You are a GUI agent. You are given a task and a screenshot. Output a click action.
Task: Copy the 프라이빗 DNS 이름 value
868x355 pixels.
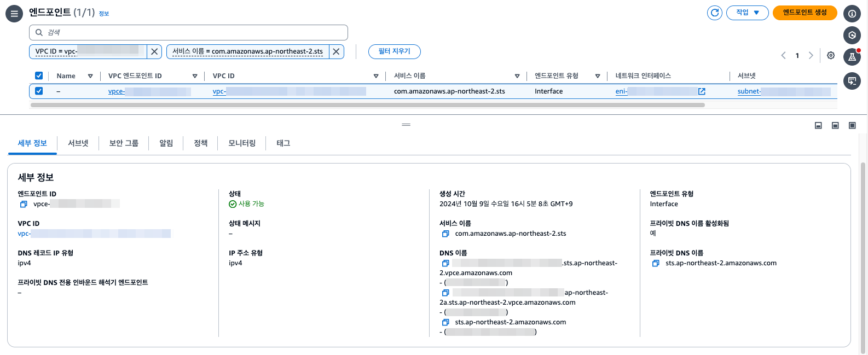click(x=656, y=263)
